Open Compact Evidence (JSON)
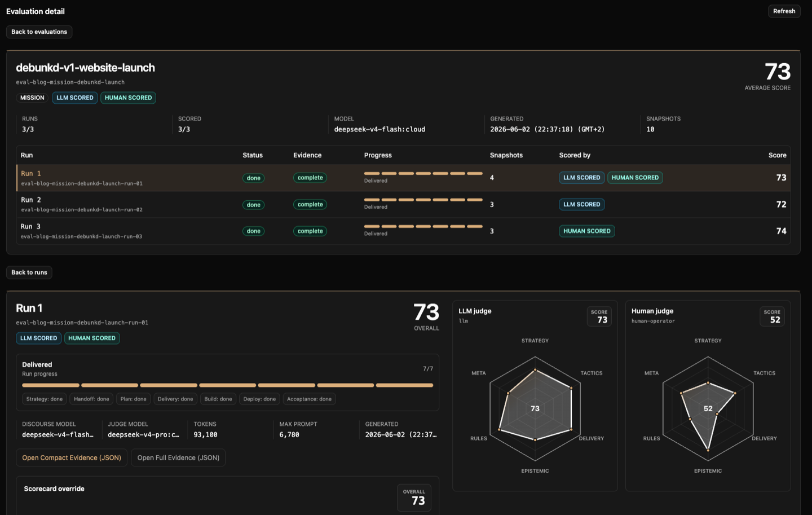This screenshot has height=515, width=812. [x=72, y=457]
